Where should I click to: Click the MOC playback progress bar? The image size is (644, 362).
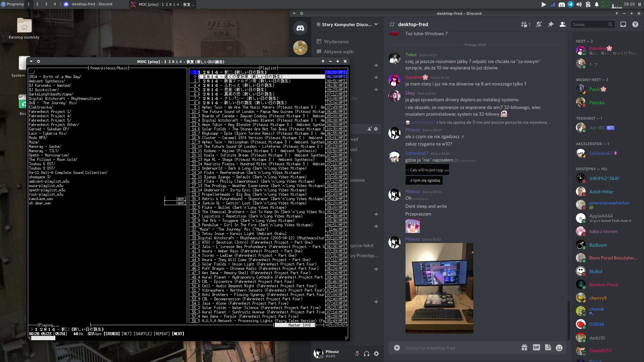point(188,338)
